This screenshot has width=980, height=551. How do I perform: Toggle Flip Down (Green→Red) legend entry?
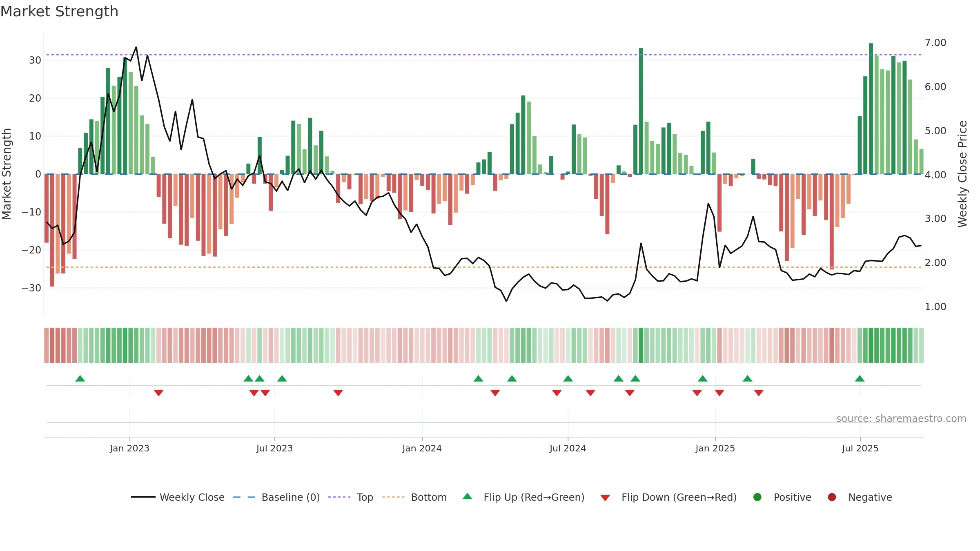pyautogui.click(x=668, y=497)
